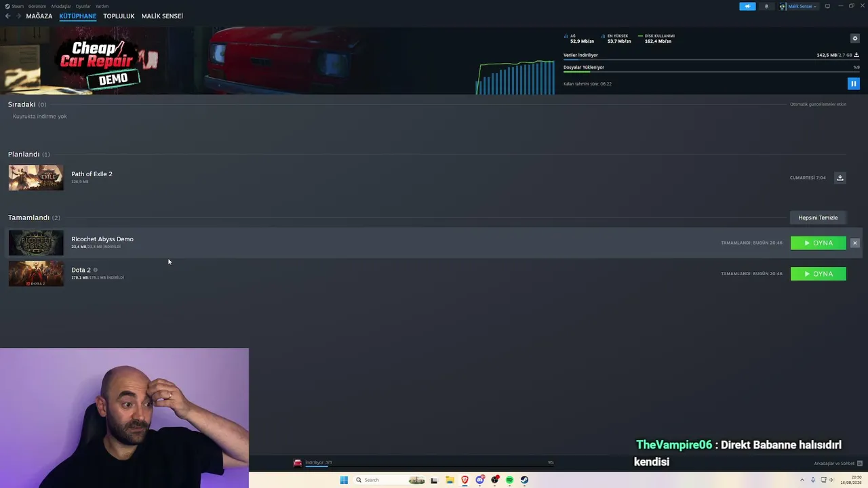This screenshot has width=868, height=488.
Task: Open File Explorer from taskbar
Action: [450, 480]
